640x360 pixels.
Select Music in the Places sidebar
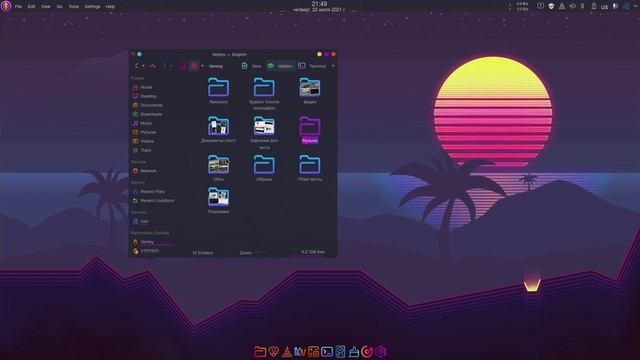[142, 123]
